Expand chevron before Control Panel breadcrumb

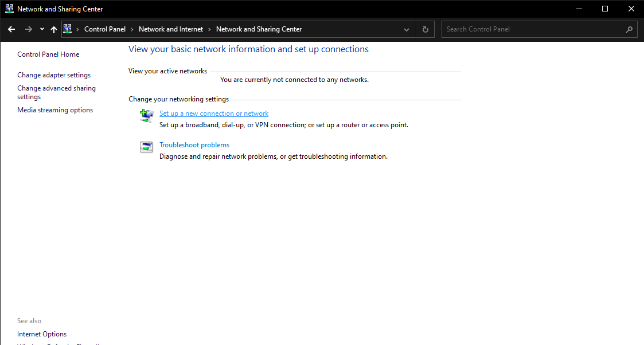pyautogui.click(x=77, y=30)
